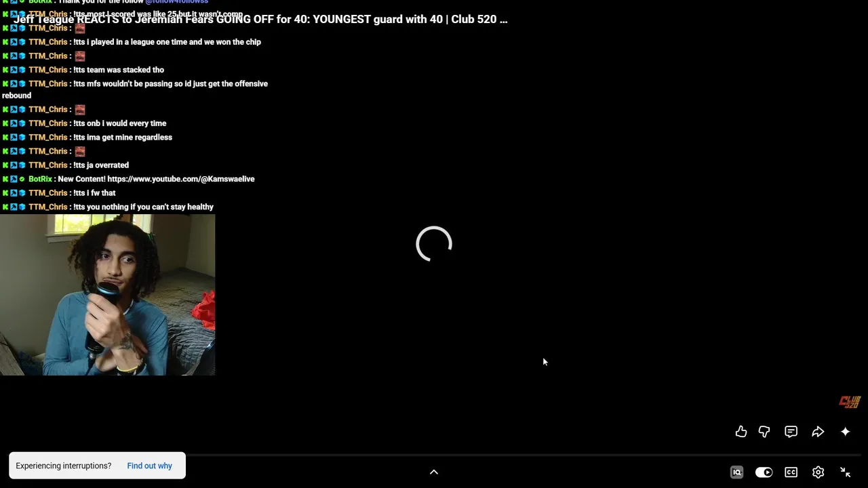Like the video with thumbs up
This screenshot has height=488, width=868.
coord(741,432)
